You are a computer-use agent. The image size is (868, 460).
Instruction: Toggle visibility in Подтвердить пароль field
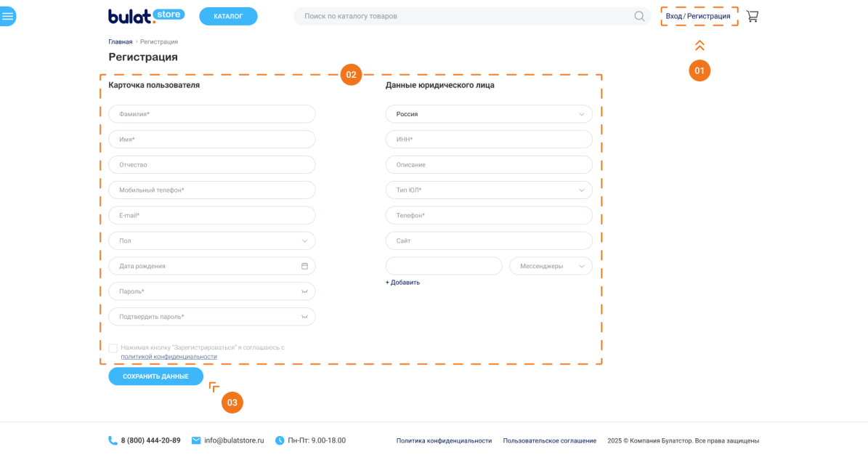(x=304, y=317)
